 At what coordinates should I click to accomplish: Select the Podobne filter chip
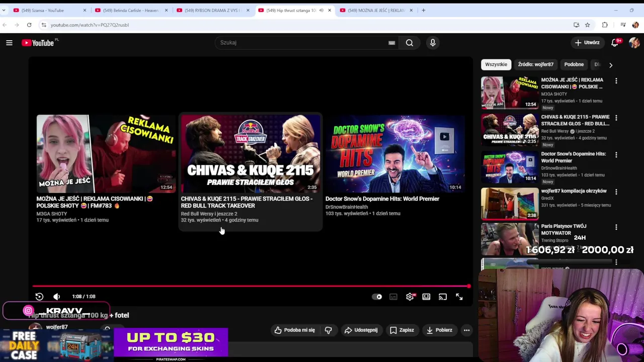tap(574, 64)
